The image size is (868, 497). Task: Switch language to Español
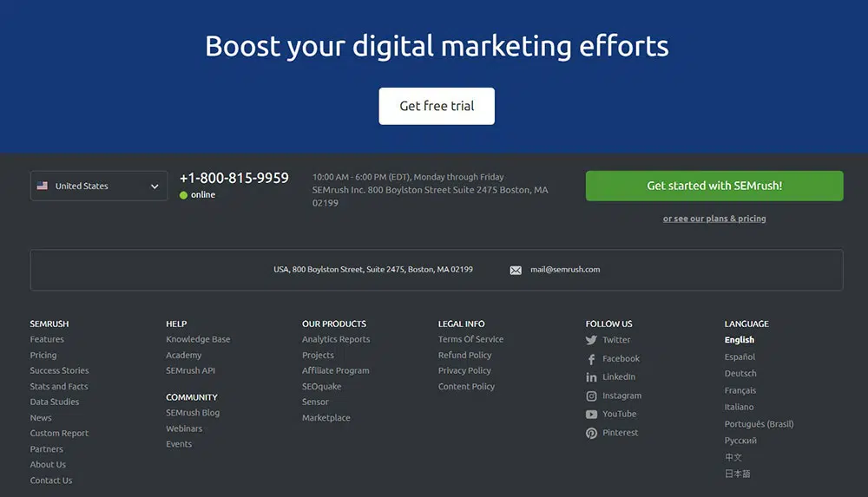pyautogui.click(x=740, y=356)
